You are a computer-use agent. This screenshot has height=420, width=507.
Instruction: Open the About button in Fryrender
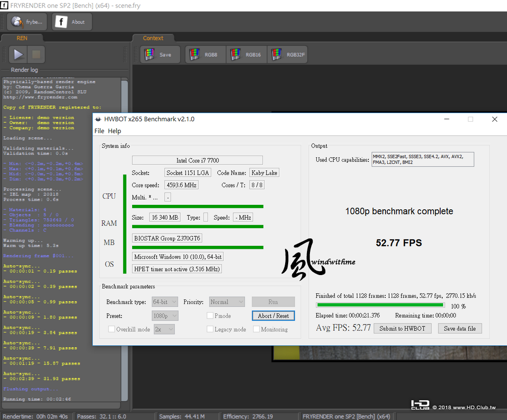[72, 22]
